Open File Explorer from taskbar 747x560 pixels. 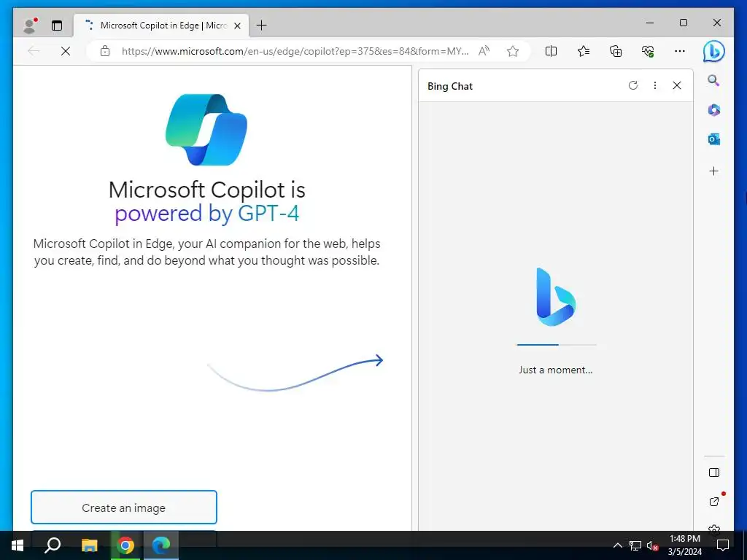coord(89,545)
